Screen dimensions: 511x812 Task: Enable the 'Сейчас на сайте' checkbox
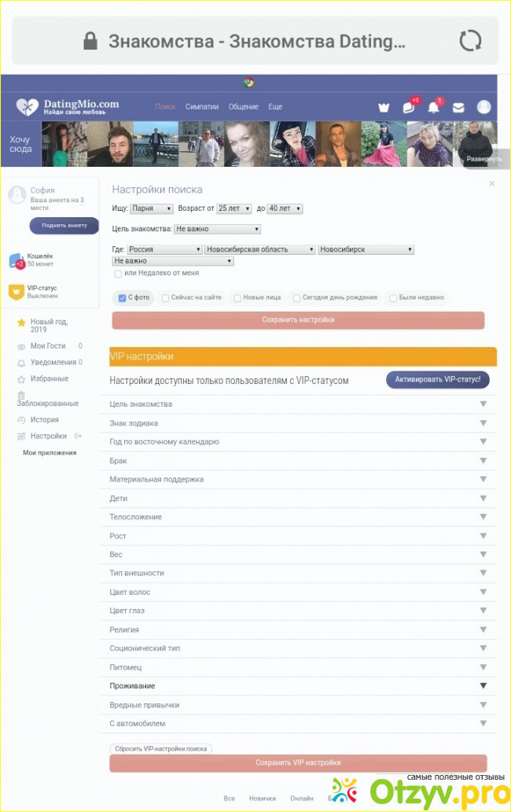[x=165, y=298]
